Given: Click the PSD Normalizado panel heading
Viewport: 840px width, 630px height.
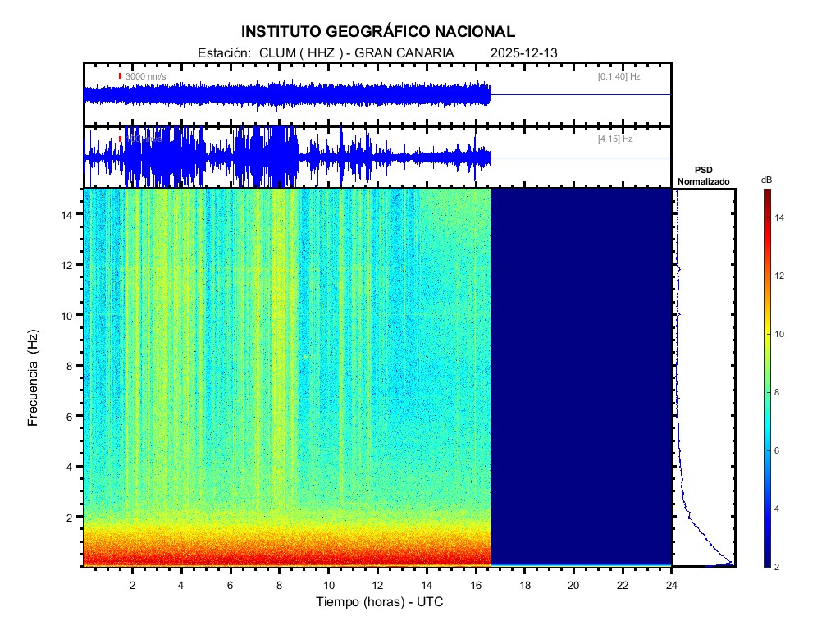Looking at the screenshot, I should [x=703, y=176].
